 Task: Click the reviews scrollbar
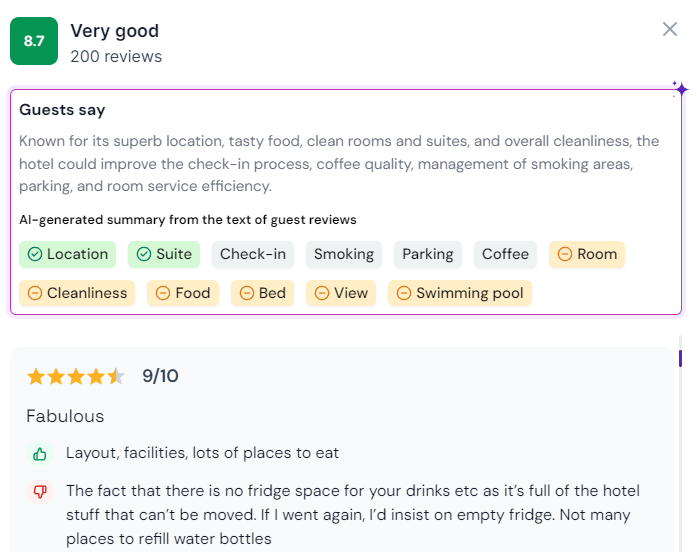point(680,358)
